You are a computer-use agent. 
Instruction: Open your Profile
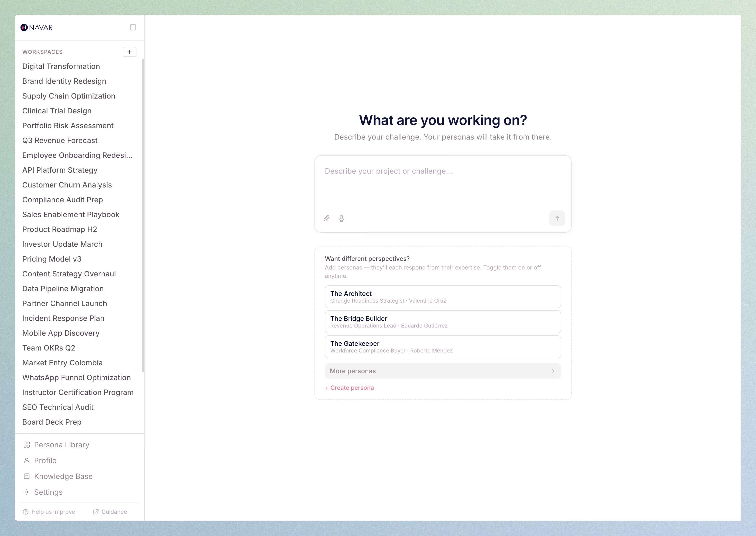click(45, 460)
